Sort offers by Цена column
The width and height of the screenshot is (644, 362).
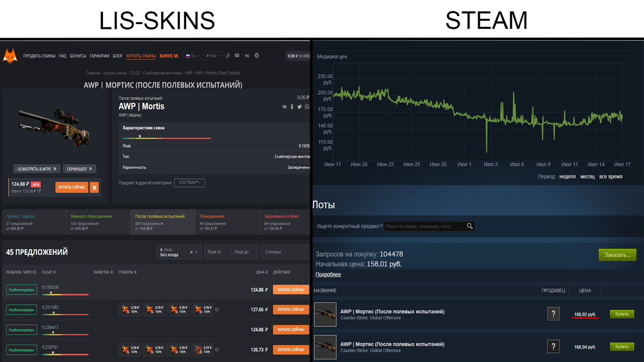[261, 272]
